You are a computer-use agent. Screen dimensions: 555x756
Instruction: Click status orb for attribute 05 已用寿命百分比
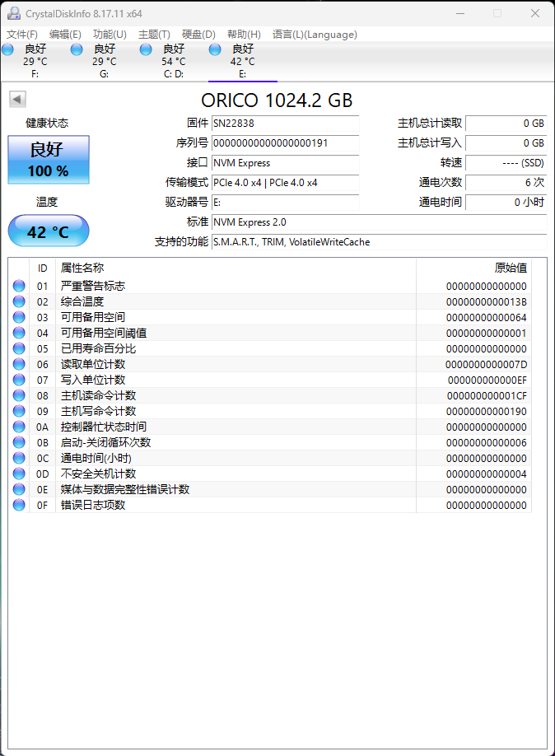[x=19, y=348]
